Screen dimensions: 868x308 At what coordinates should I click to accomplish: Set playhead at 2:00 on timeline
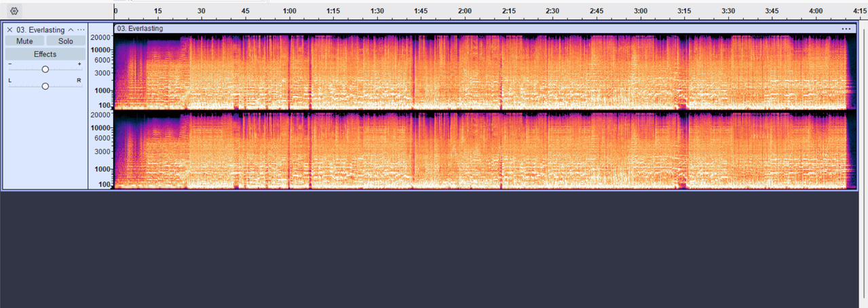coord(465,11)
